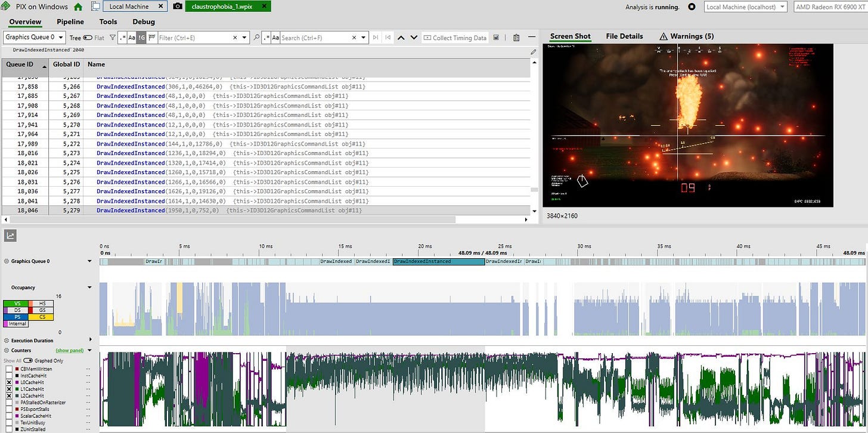Screen dimensions: 868x433
Task: Click the pencil edit icon beside DrawIndexedInstanced breadcrumb
Action: pos(532,52)
